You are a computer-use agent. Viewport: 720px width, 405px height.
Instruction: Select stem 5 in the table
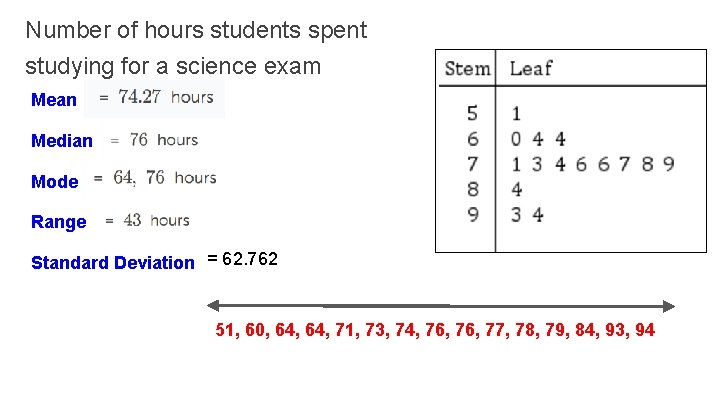pyautogui.click(x=472, y=114)
